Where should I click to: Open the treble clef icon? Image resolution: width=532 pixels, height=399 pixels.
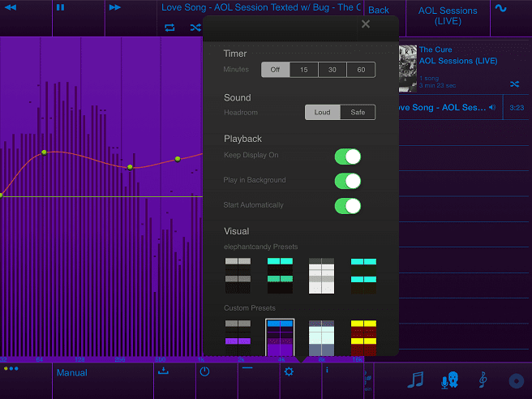pos(483,380)
